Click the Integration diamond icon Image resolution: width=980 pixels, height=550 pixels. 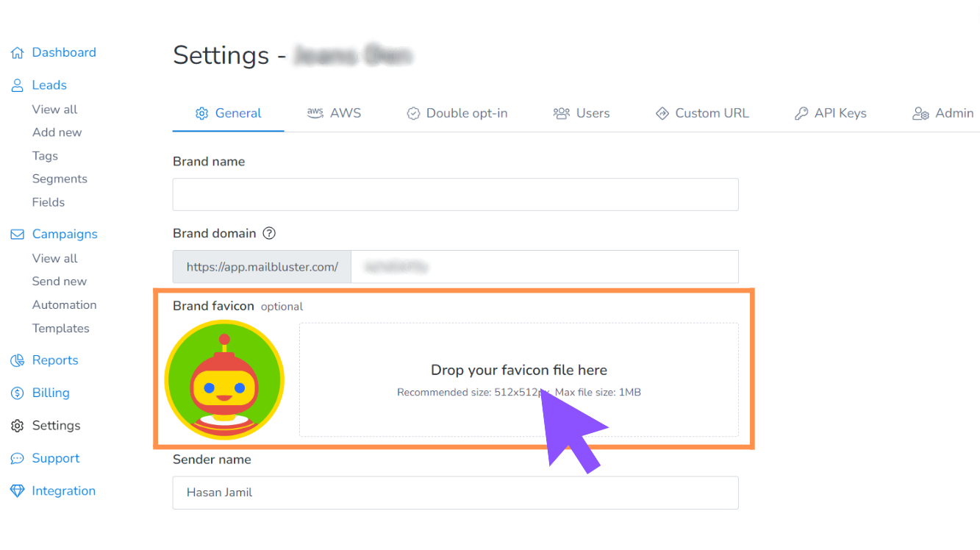point(17,490)
